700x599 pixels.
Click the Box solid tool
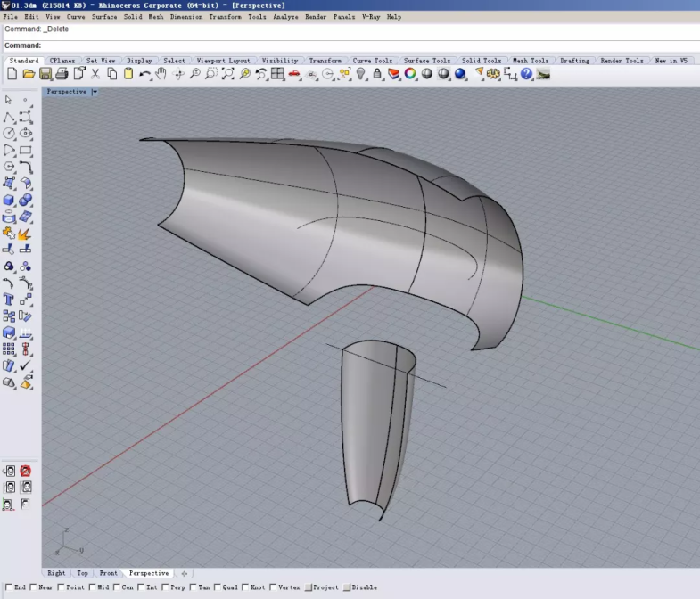point(9,200)
